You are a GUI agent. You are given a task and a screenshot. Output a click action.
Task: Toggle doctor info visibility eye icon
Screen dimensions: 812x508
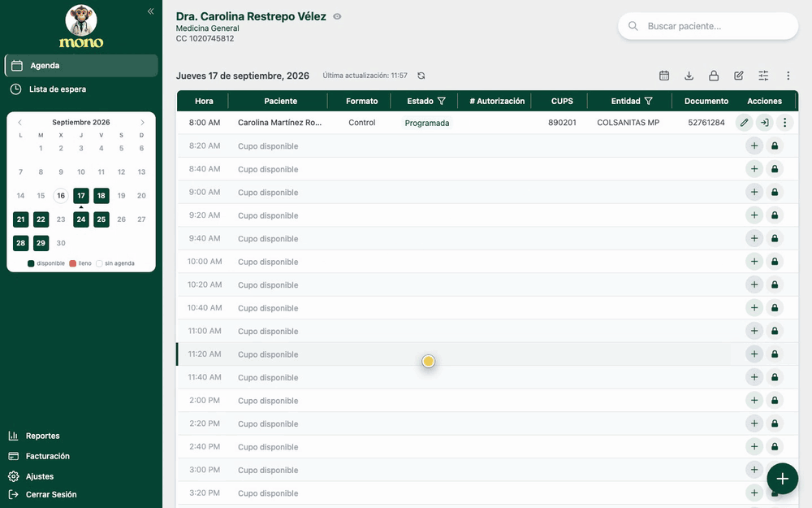coord(337,16)
